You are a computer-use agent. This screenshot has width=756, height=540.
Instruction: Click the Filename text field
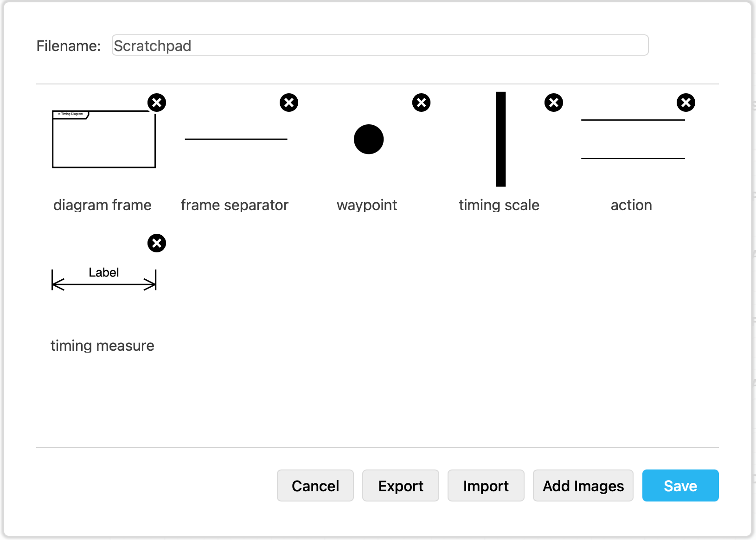click(x=379, y=45)
